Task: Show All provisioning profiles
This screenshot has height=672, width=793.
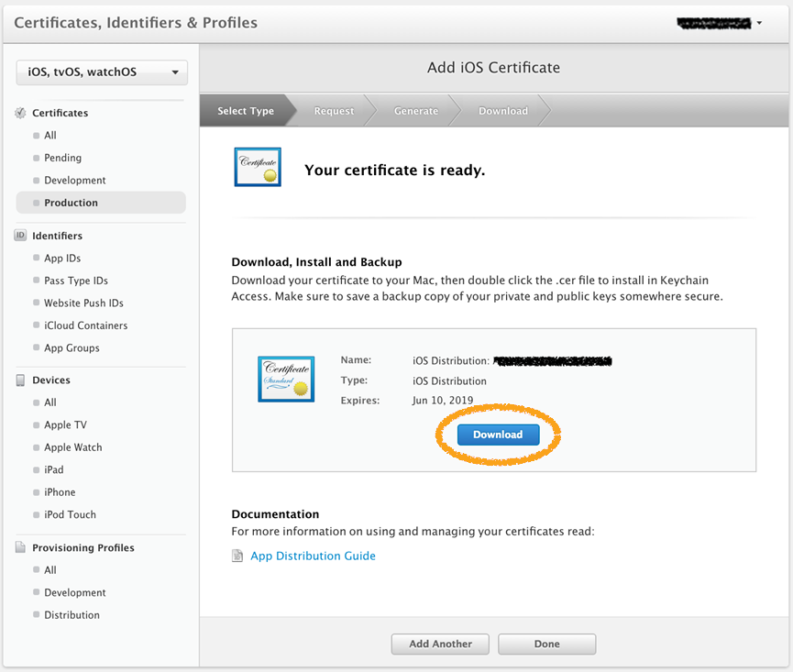Action: click(50, 570)
